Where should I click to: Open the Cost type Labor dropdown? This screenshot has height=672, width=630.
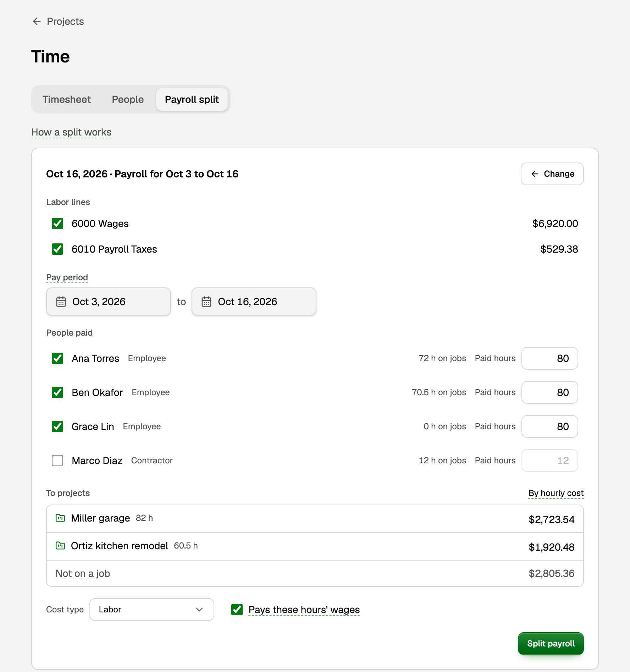(x=151, y=610)
